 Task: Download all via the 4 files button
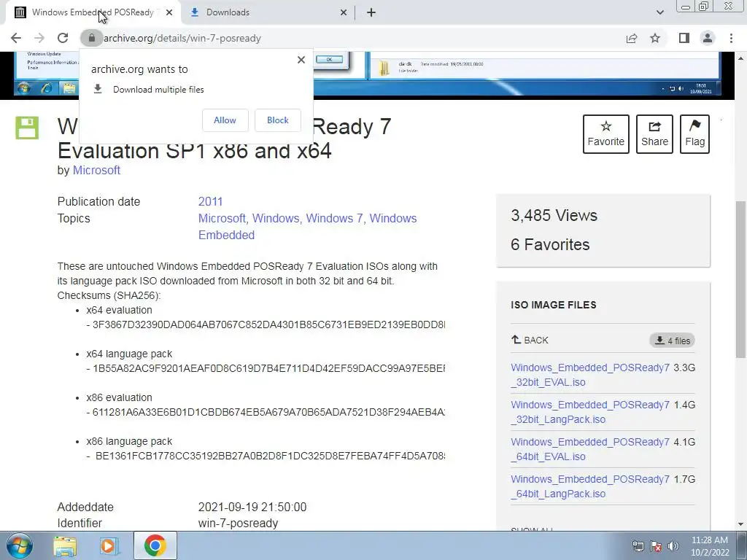672,341
